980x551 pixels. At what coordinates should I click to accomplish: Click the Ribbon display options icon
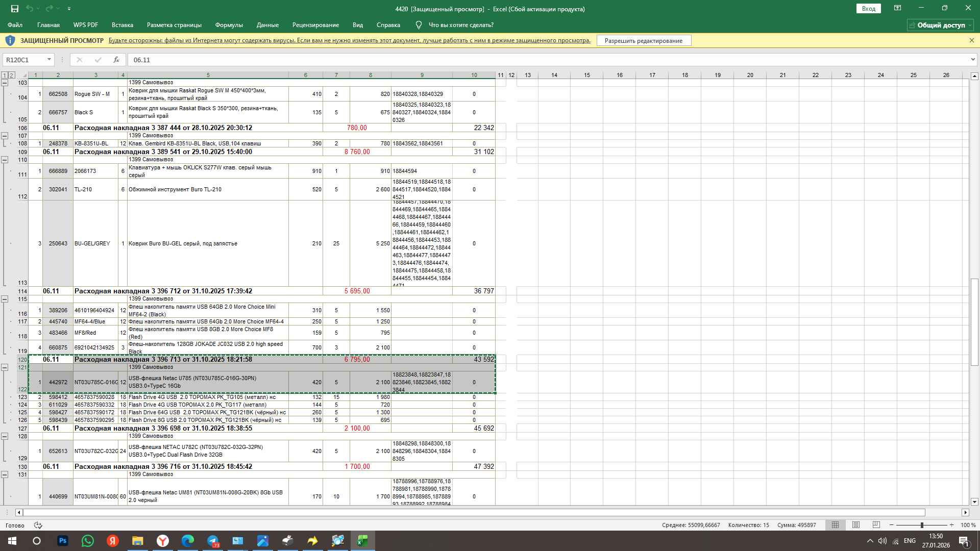[x=897, y=8]
